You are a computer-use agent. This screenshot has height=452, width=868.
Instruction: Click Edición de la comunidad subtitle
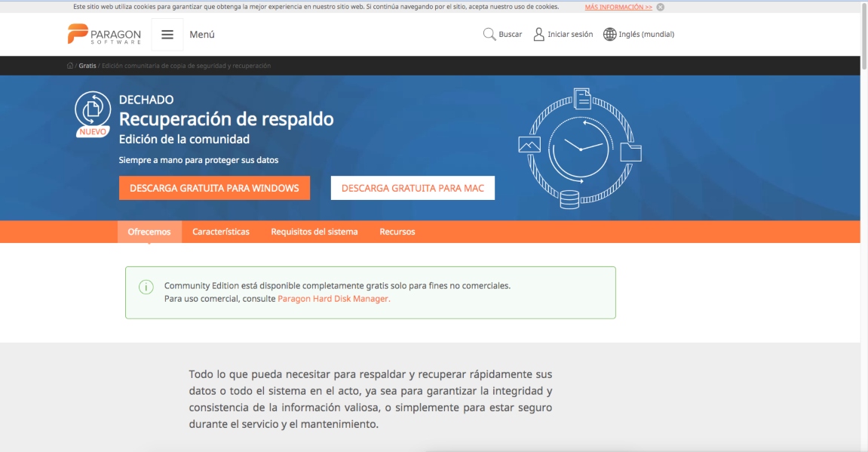point(184,139)
